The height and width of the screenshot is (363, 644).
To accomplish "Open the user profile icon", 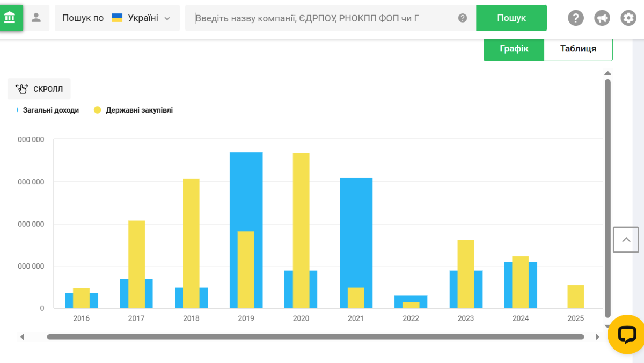I will (36, 18).
